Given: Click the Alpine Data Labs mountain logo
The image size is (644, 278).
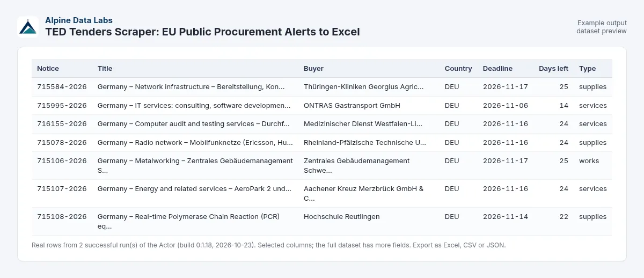Looking at the screenshot, I should pyautogui.click(x=28, y=26).
